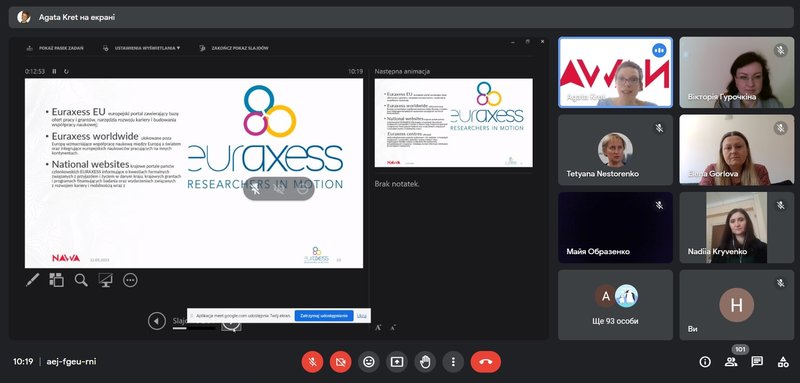The width and height of the screenshot is (800, 383).
Task: Select Elena Gorlova's video tile
Action: [736, 150]
